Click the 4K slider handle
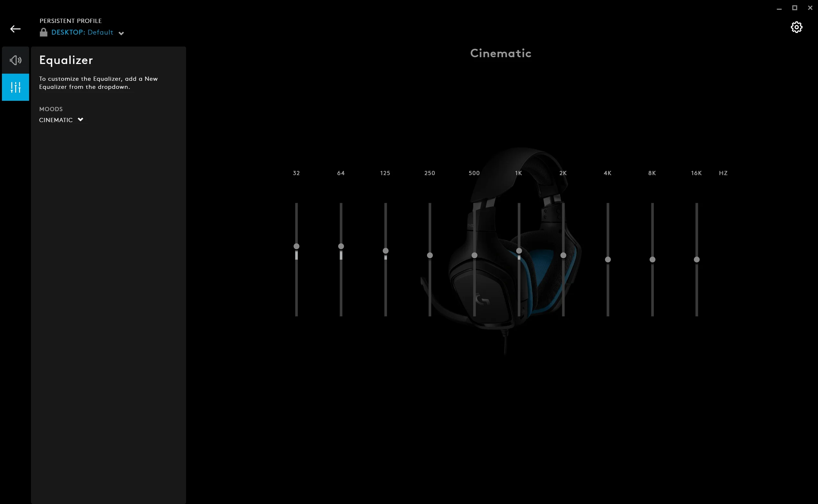The image size is (818, 504). 608,259
